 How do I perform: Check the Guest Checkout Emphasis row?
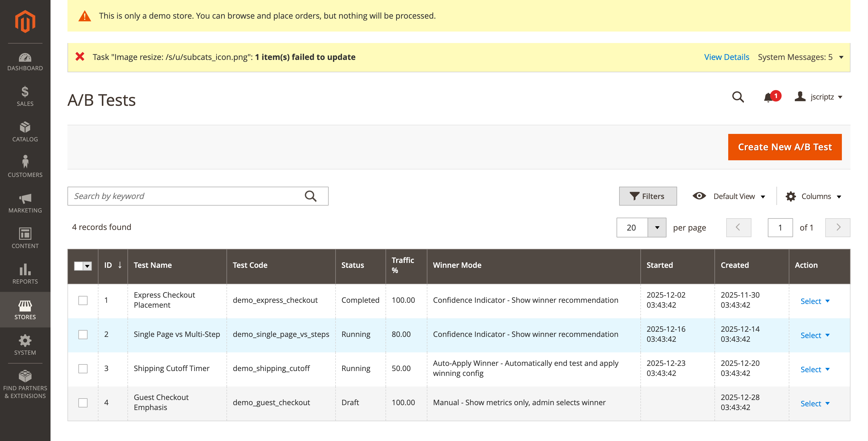[x=83, y=402]
